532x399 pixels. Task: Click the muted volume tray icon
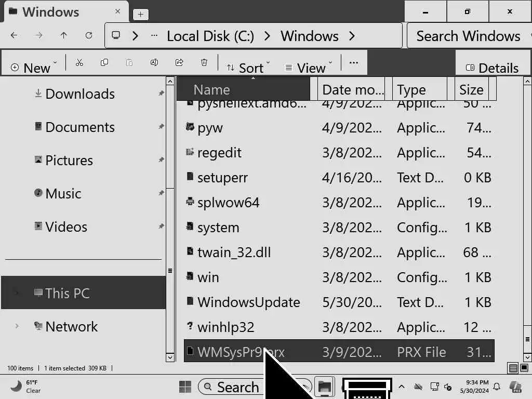[x=448, y=387]
